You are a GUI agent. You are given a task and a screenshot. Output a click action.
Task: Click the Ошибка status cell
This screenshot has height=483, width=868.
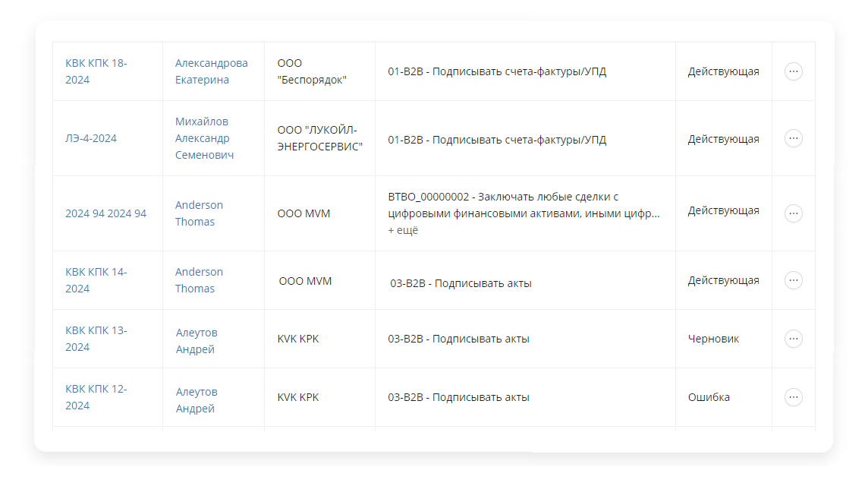[709, 397]
